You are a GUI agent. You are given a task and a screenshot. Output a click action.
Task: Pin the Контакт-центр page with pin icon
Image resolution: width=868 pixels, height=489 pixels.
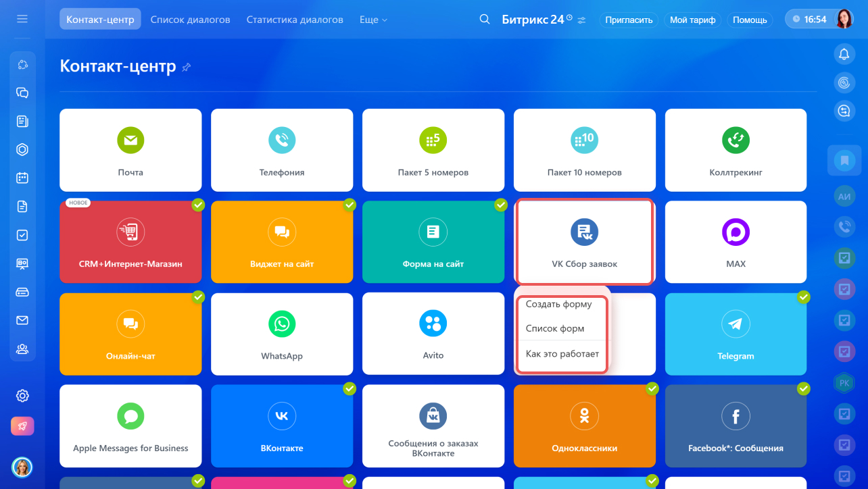[187, 67]
